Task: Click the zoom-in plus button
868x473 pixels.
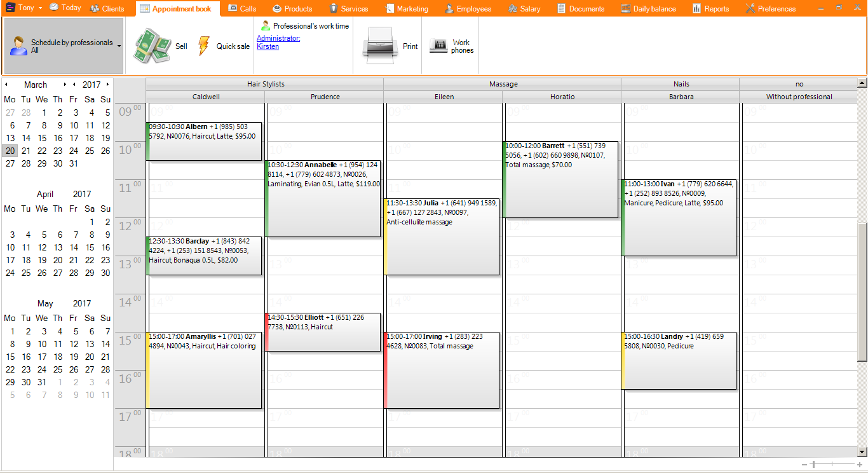Action: 860,465
